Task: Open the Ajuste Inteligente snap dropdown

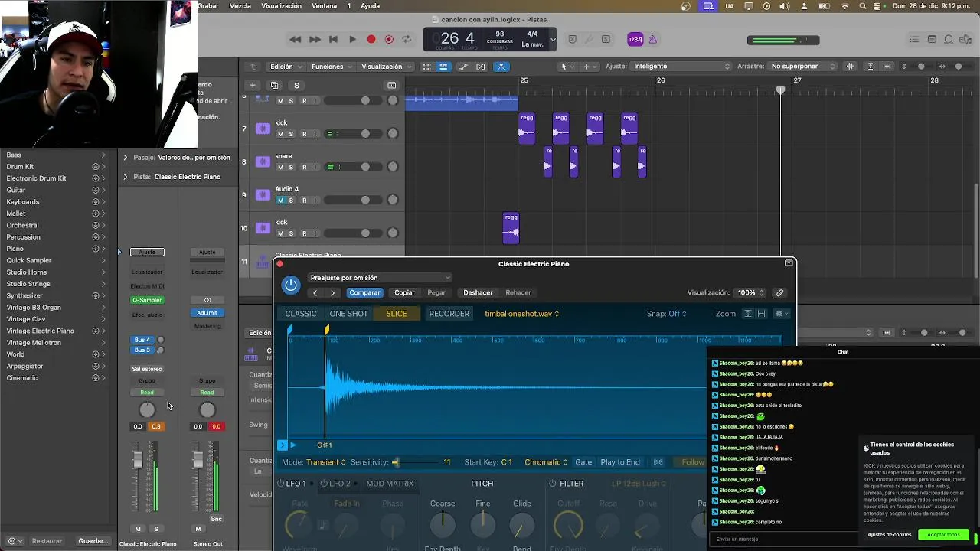Action: [681, 67]
